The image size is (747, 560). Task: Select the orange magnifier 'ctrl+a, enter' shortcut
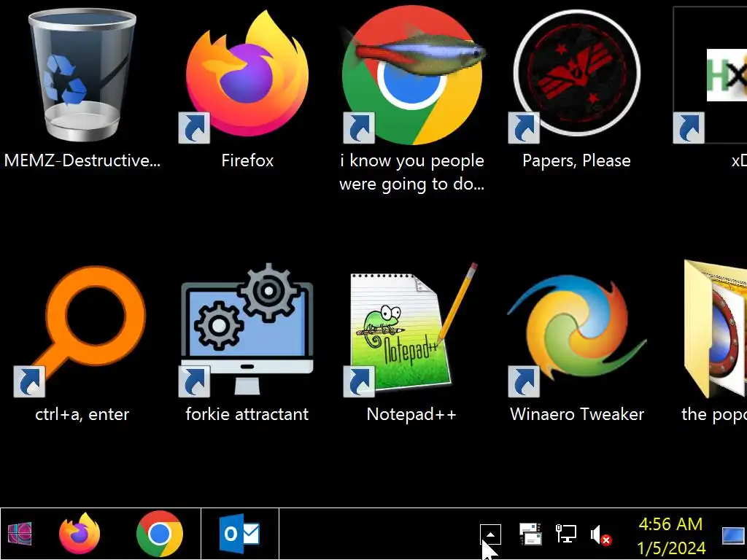81,331
